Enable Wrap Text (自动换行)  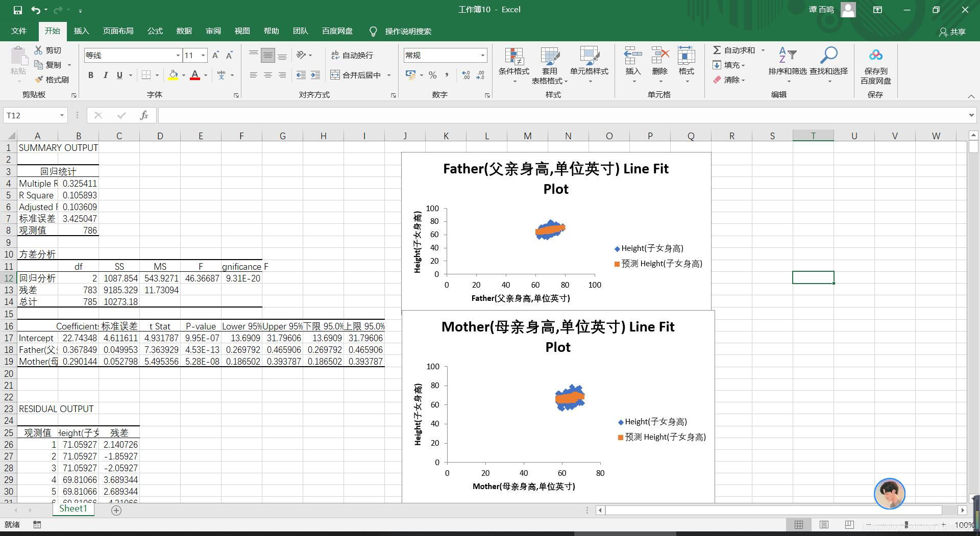pyautogui.click(x=352, y=55)
